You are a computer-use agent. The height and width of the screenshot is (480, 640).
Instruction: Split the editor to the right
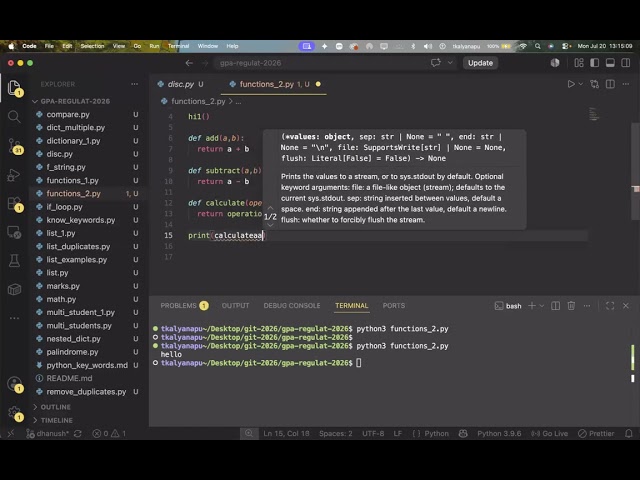point(610,84)
